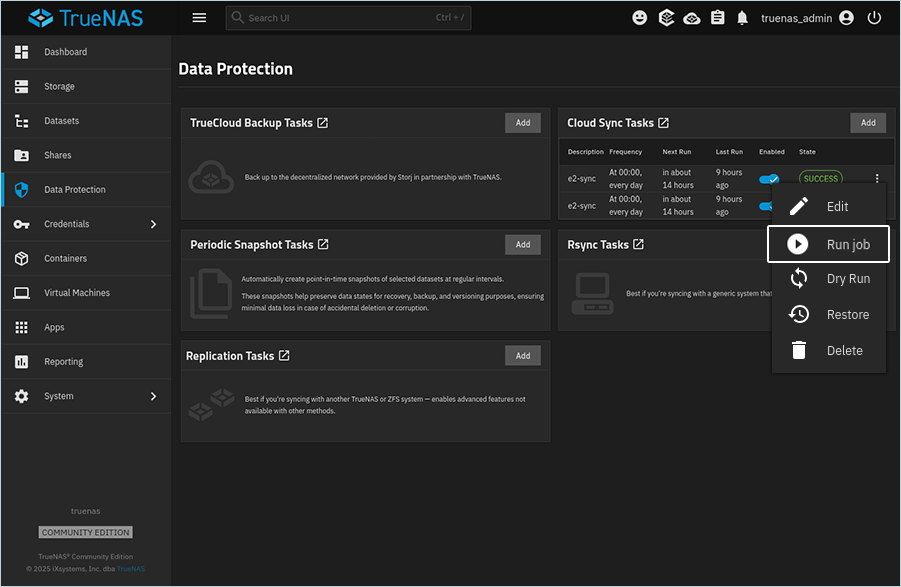Click the truenas_admin username text
The width and height of the screenshot is (901, 587).
(x=796, y=18)
